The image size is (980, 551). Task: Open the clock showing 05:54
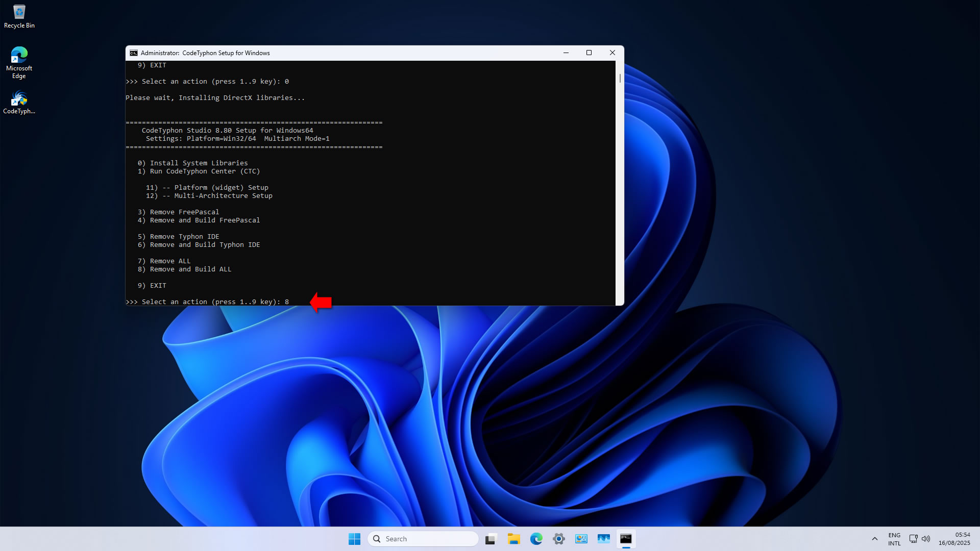pyautogui.click(x=954, y=539)
